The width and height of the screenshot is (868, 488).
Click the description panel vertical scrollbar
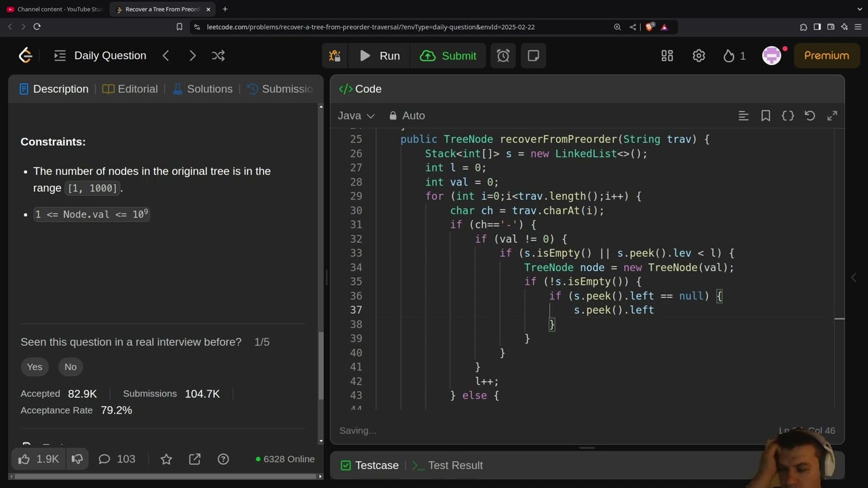[321, 366]
